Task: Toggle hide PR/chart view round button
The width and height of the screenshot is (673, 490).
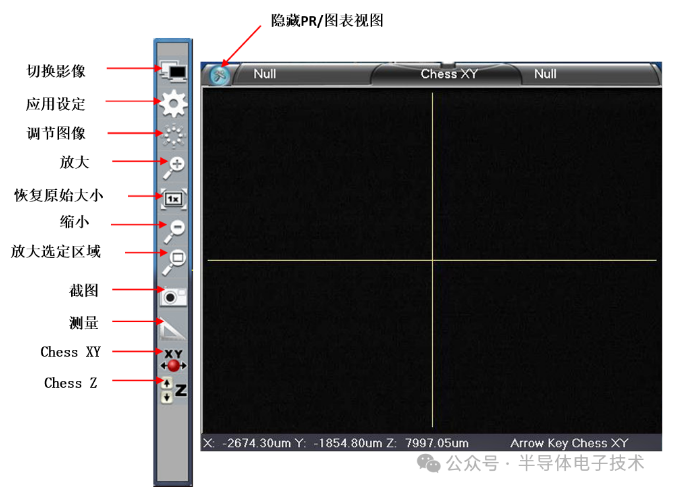Action: pos(220,76)
